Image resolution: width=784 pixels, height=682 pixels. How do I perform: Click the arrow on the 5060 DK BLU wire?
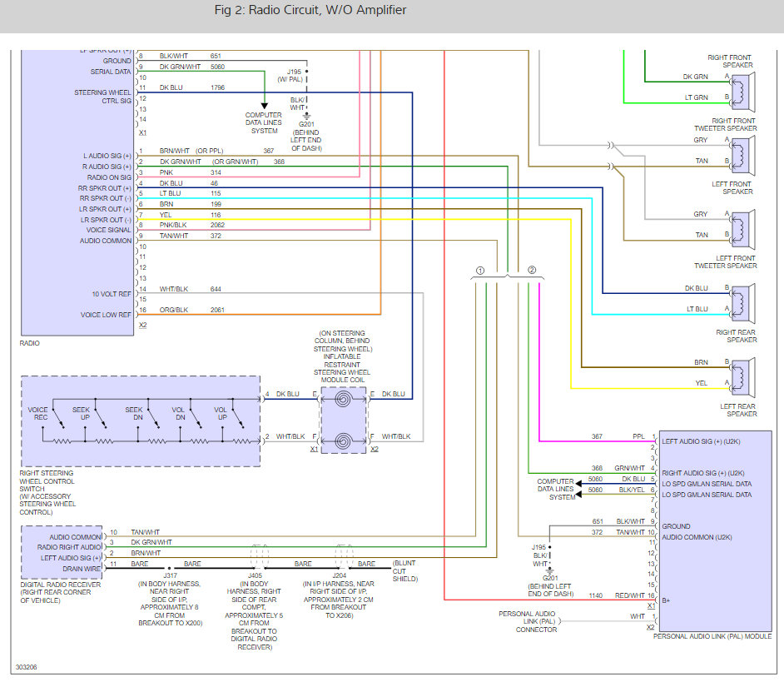tap(578, 484)
